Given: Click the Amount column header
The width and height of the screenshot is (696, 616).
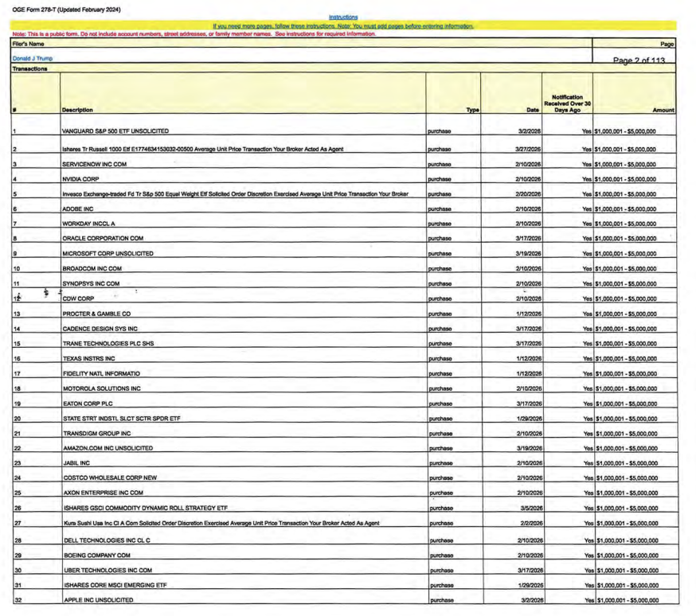Looking at the screenshot, I should (663, 110).
